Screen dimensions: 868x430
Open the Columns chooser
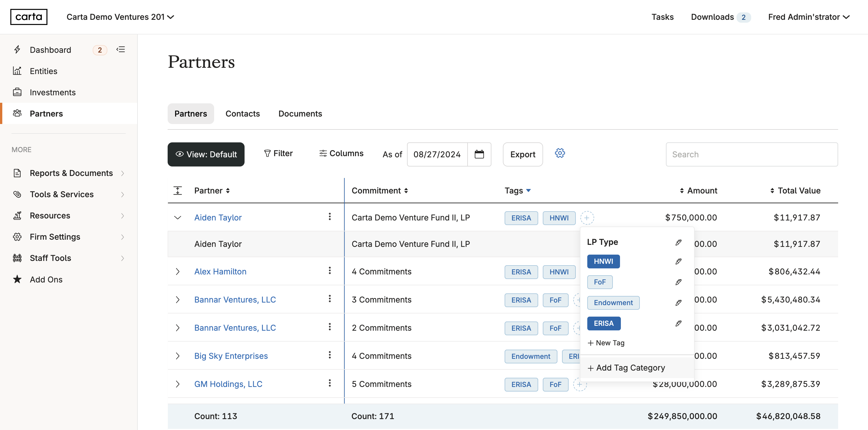(x=341, y=154)
